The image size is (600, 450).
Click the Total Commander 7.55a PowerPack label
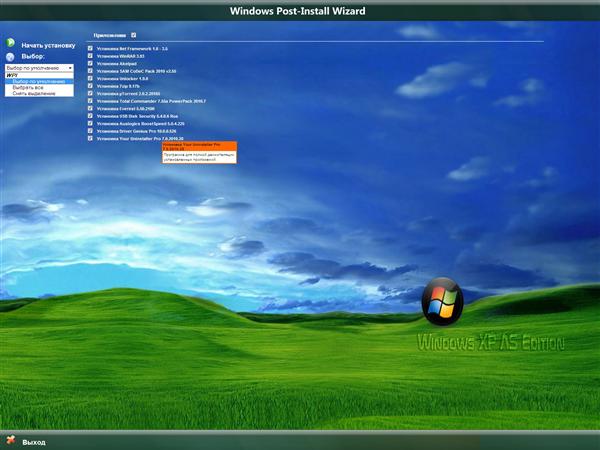tap(151, 101)
